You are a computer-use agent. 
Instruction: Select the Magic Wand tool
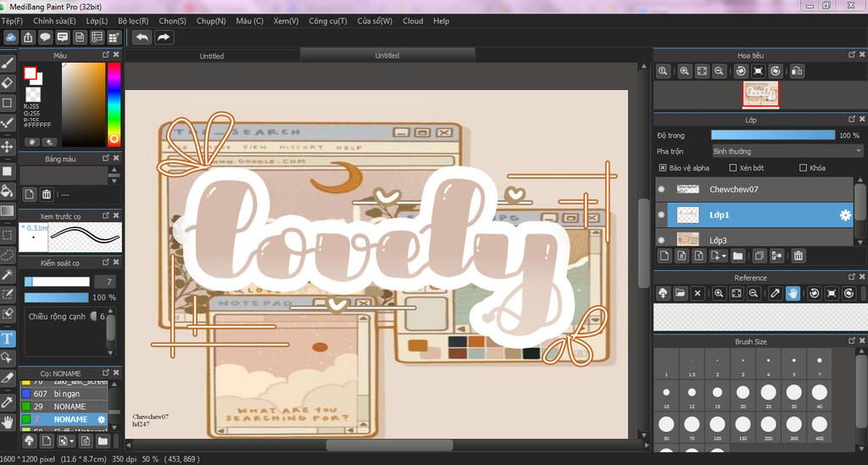pyautogui.click(x=7, y=274)
